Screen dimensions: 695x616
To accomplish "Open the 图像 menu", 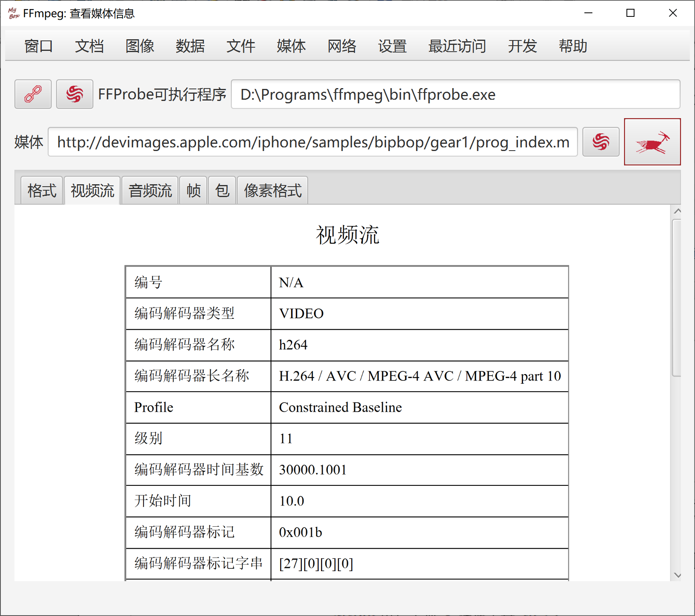I will click(140, 46).
